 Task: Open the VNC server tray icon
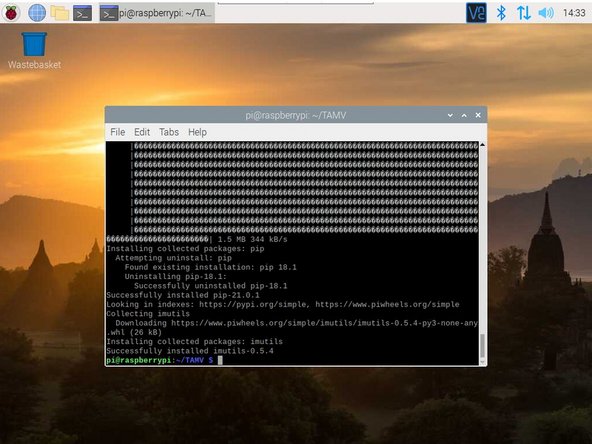(x=476, y=13)
